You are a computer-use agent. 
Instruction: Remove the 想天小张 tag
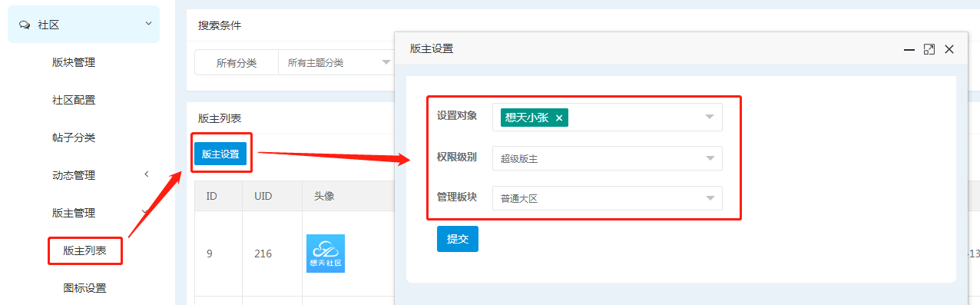(559, 118)
